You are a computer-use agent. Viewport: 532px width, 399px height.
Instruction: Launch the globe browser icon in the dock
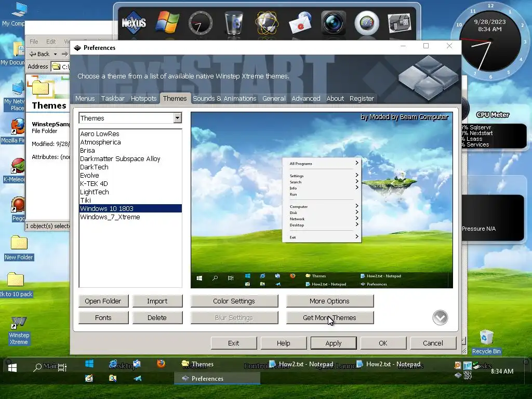(267, 23)
